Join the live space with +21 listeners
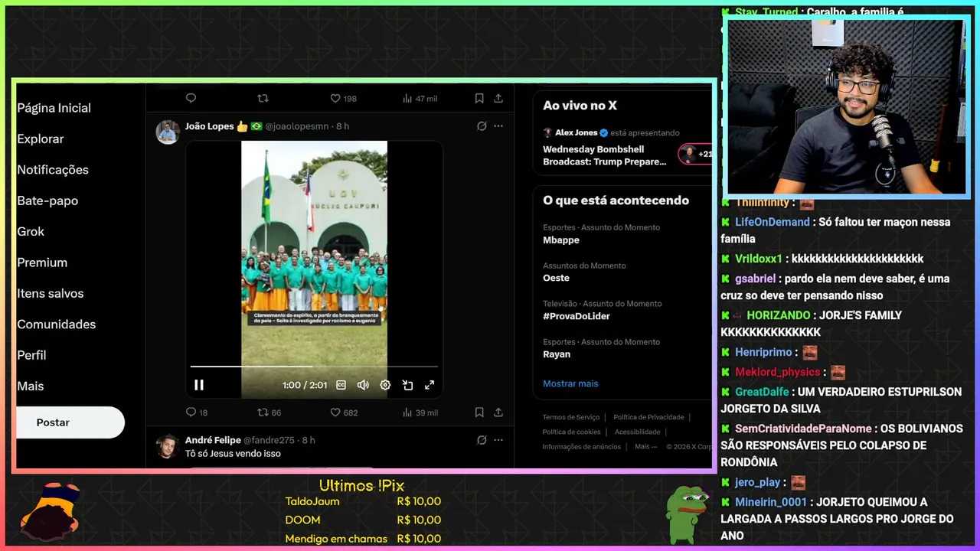 (x=695, y=154)
